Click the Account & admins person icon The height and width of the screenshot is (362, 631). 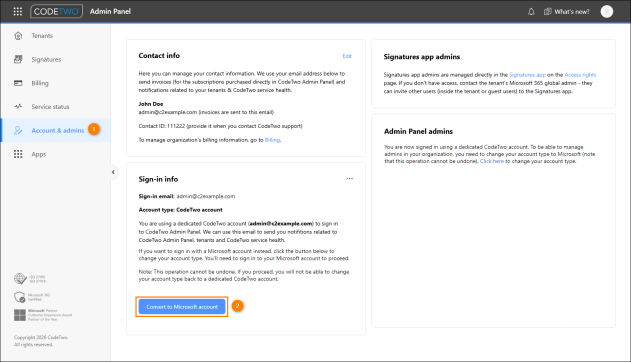[x=18, y=130]
